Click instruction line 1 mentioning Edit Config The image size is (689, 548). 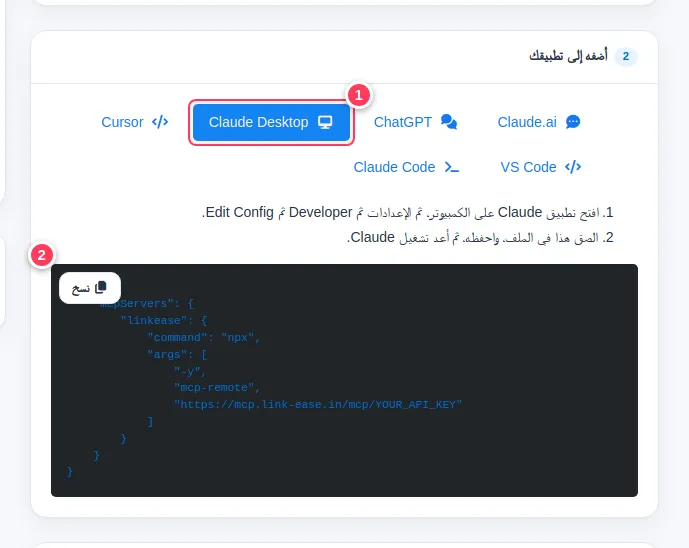pyautogui.click(x=407, y=213)
